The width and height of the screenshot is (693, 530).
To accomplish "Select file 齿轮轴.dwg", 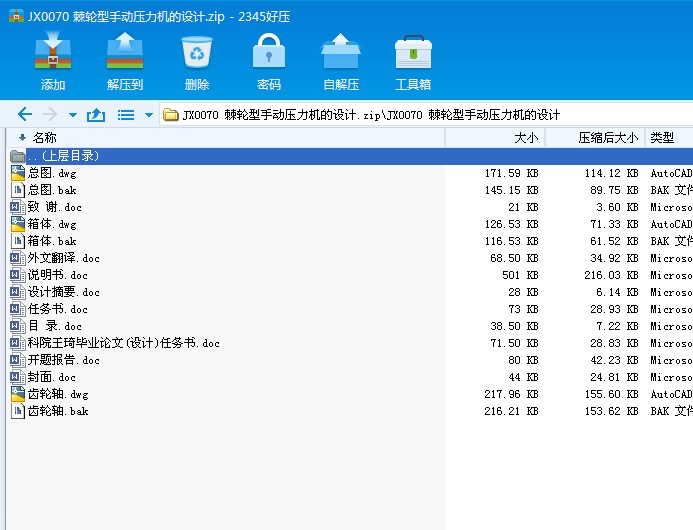I will 58,394.
